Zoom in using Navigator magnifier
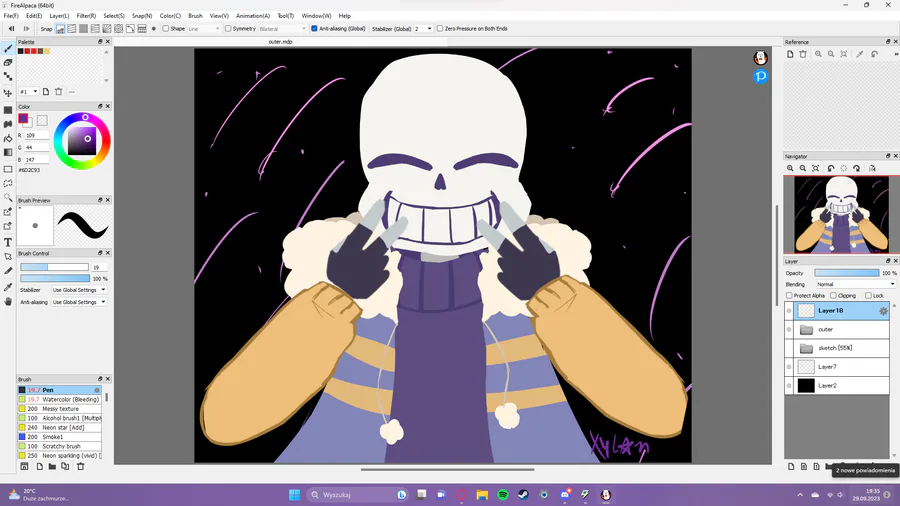This screenshot has width=900, height=506. [790, 168]
